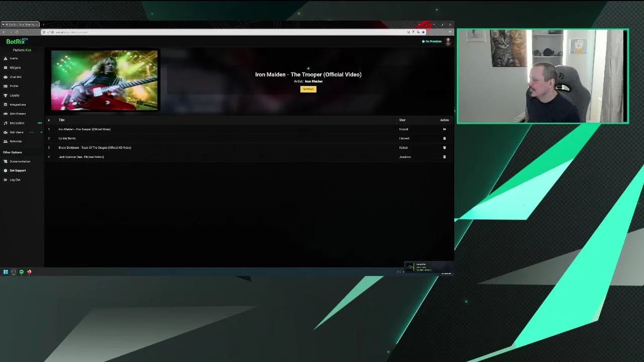Go back in the browser
The image size is (644, 362).
[4, 32]
